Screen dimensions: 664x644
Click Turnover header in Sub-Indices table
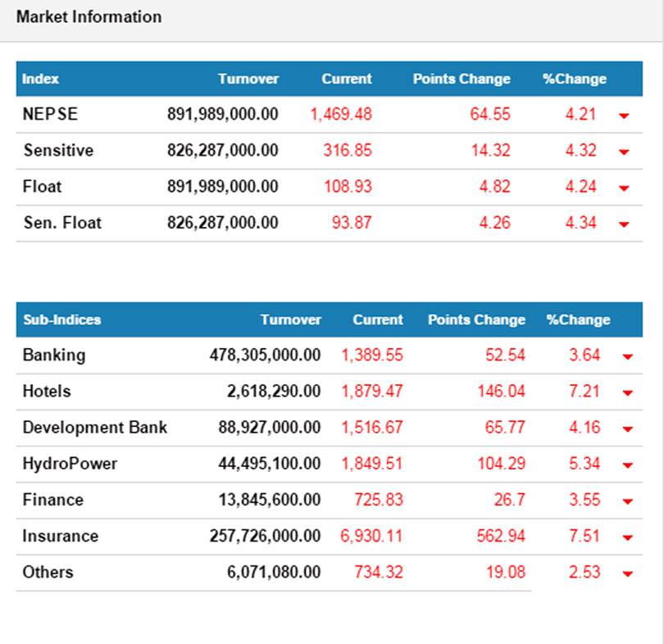[x=290, y=320]
